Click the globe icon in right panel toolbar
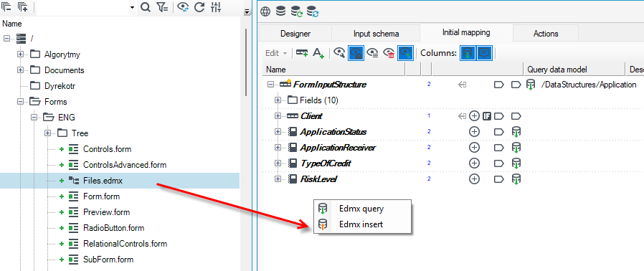Image resolution: width=644 pixels, height=271 pixels. pyautogui.click(x=266, y=12)
